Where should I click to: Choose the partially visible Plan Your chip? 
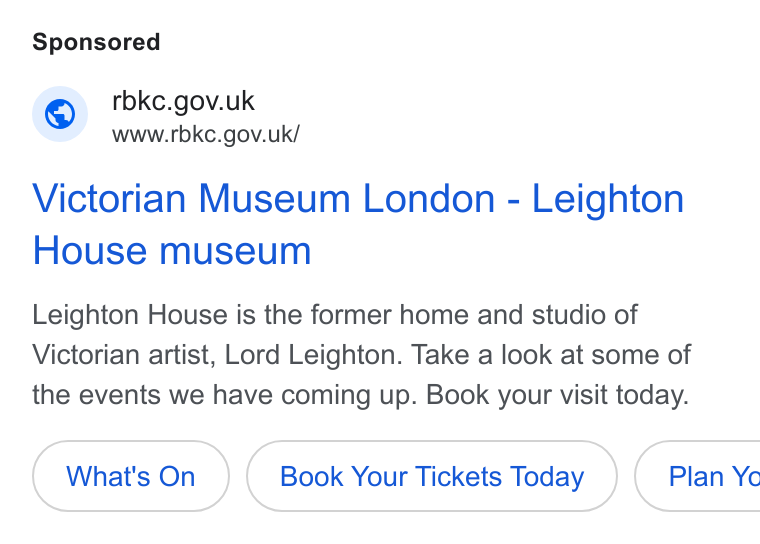pos(698,476)
